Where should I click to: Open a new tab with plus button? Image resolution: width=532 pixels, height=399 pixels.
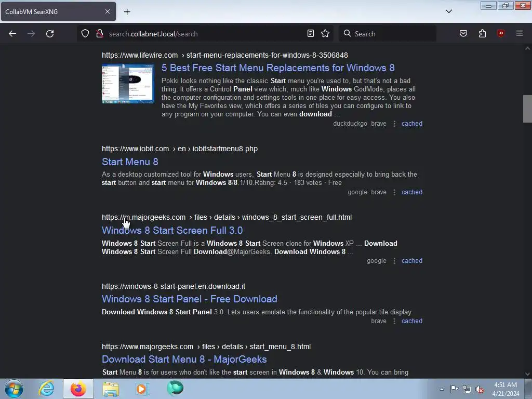[127, 12]
